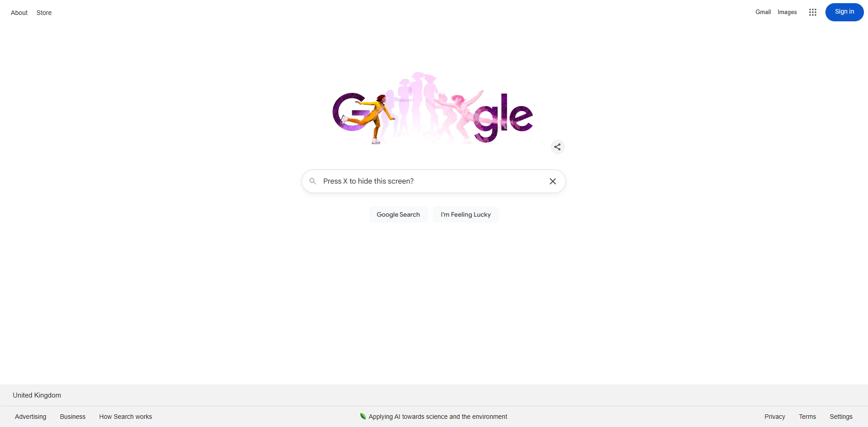
Task: Open the ice skating Google Doodle
Action: coord(432,108)
